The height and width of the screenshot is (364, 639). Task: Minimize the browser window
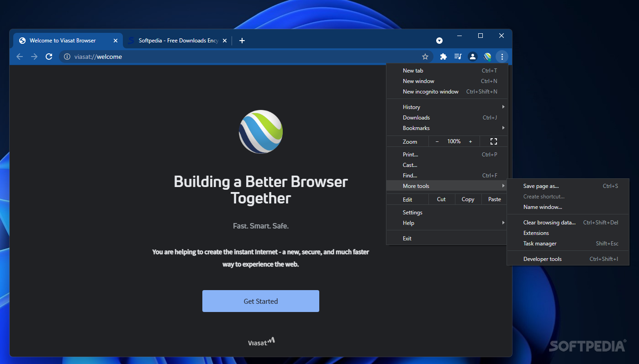[x=459, y=36]
